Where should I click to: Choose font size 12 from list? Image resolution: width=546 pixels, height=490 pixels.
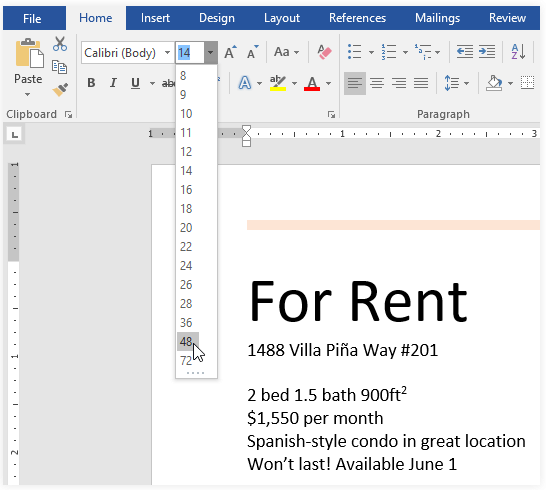196,151
